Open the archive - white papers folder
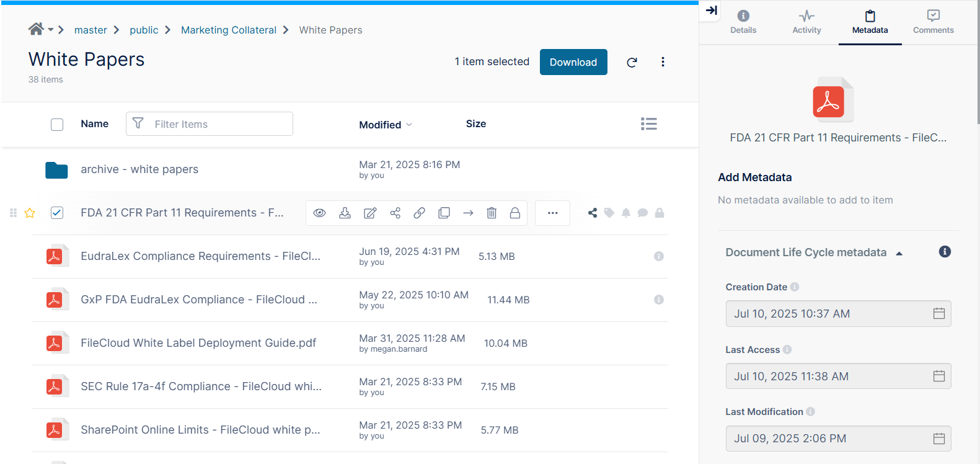Screen dimensions: 980x464 (x=139, y=169)
